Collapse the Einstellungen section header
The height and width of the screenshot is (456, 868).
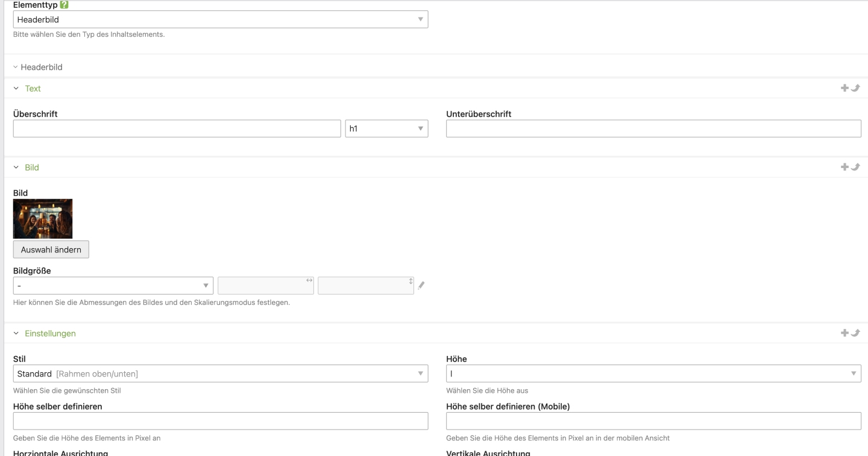(49, 333)
